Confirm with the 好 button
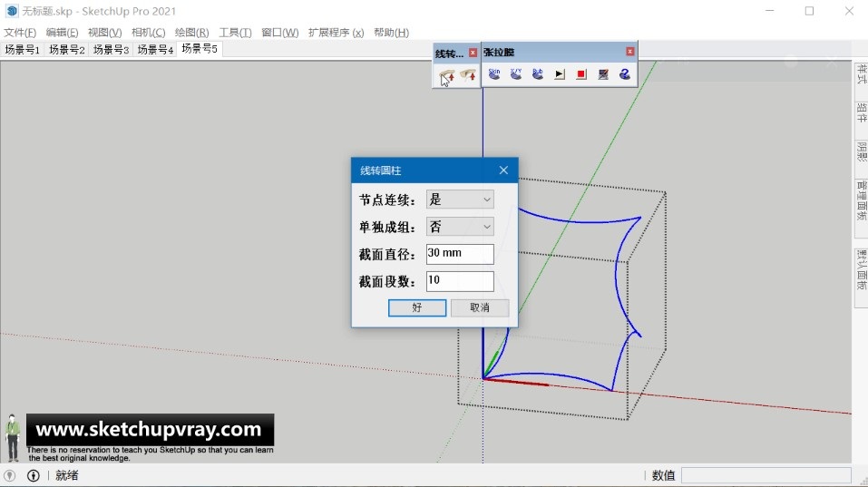The width and height of the screenshot is (868, 487). (417, 307)
